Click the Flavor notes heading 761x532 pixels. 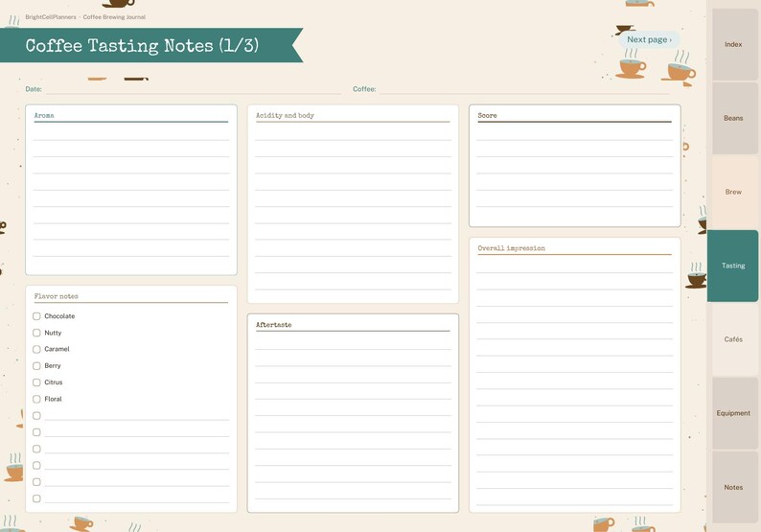(x=56, y=296)
